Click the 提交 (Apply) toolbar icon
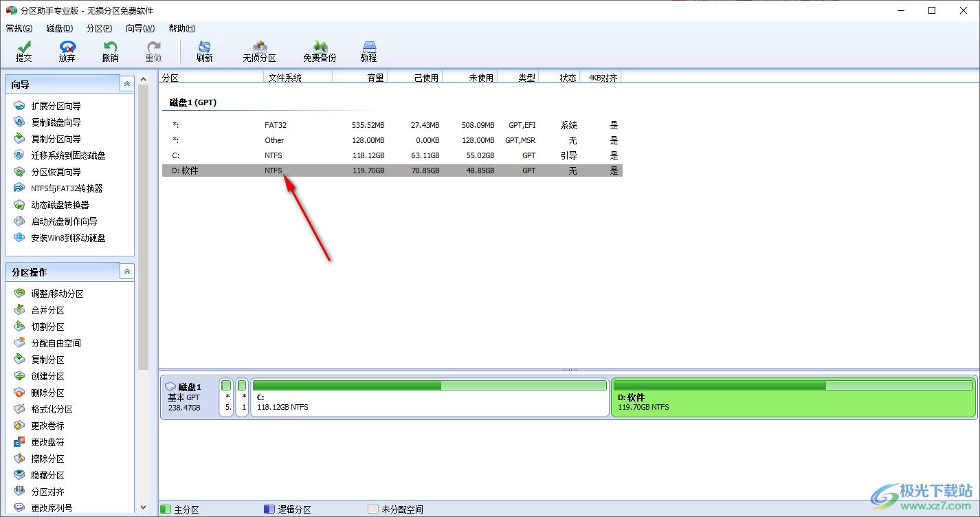This screenshot has height=517, width=980. pos(23,52)
